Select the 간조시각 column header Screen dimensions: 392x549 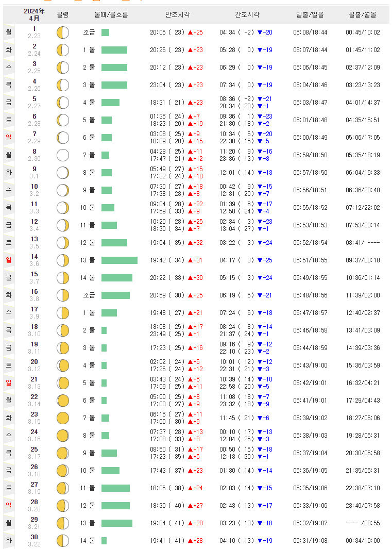pos(247,15)
